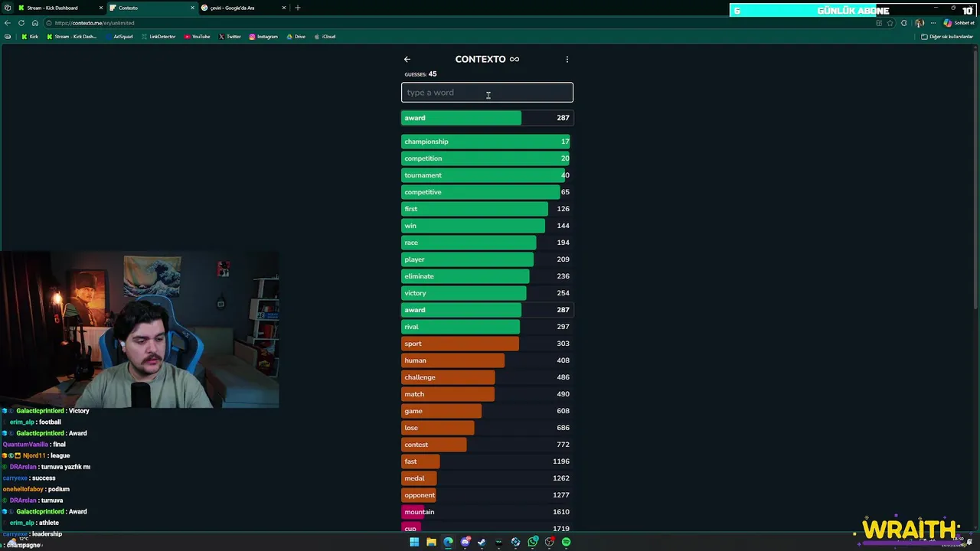
Task: Open Steam from the taskbar
Action: pos(482,542)
